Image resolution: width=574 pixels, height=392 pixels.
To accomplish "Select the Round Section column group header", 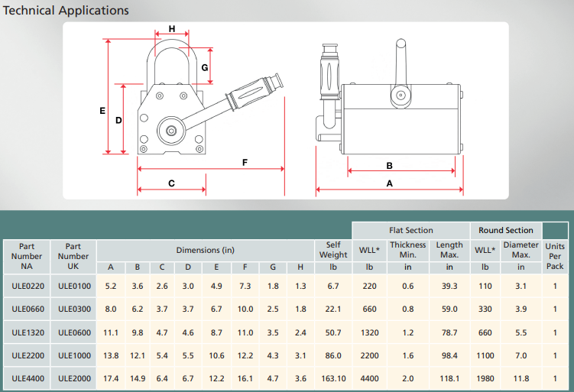I will point(506,230).
